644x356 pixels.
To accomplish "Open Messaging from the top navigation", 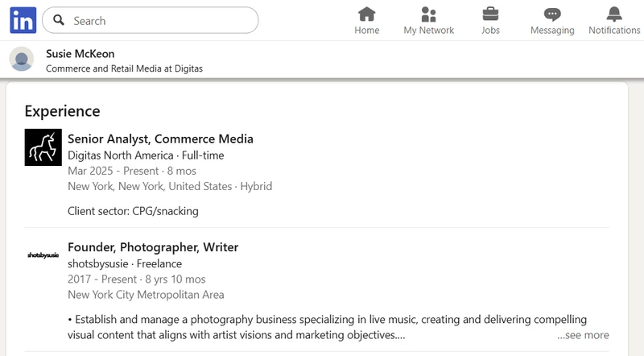I will [552, 21].
